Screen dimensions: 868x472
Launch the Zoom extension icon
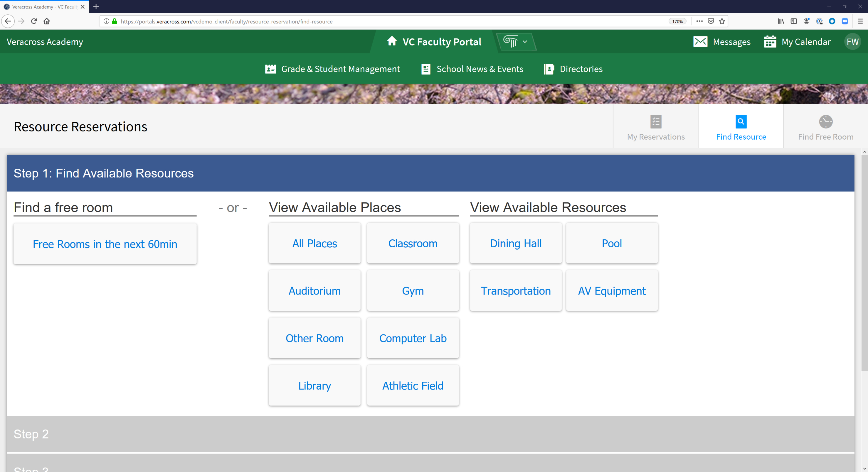pyautogui.click(x=845, y=21)
